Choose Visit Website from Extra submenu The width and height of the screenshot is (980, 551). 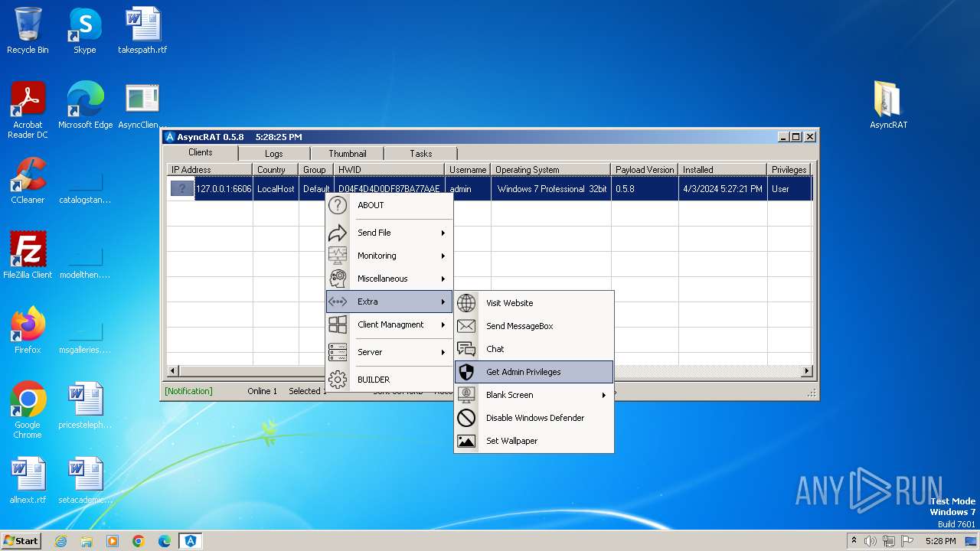click(534, 303)
